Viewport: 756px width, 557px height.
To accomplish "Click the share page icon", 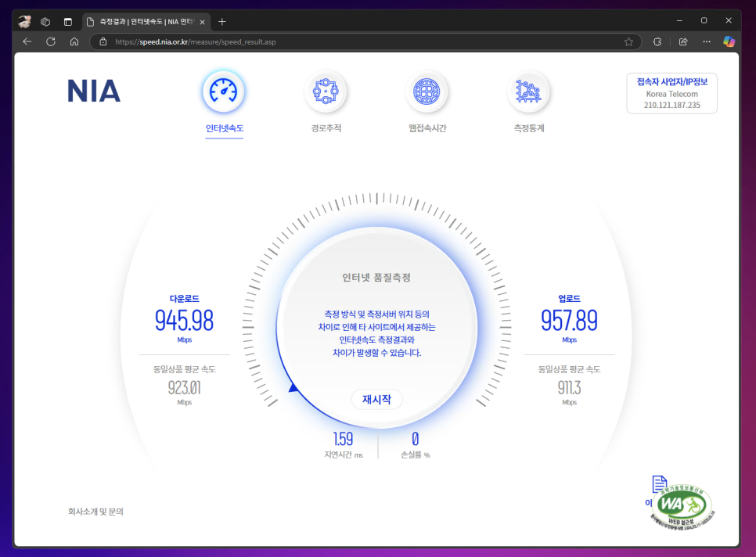I will (683, 42).
